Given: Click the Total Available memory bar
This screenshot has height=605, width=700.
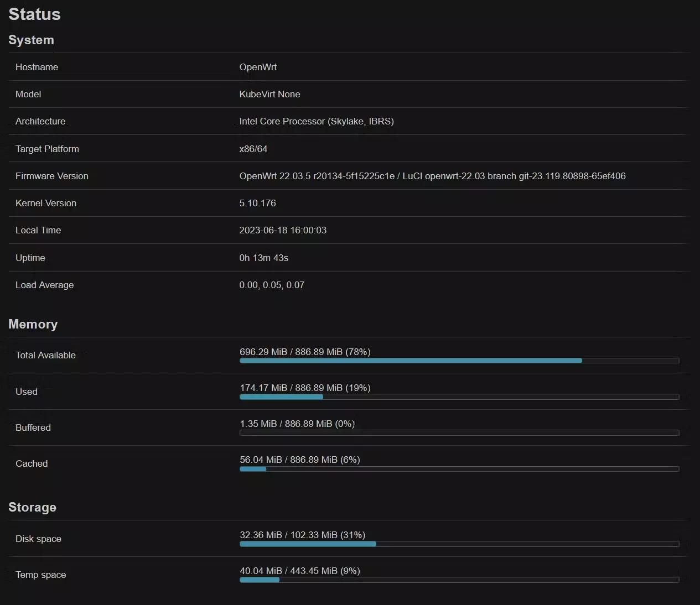Looking at the screenshot, I should click(459, 361).
